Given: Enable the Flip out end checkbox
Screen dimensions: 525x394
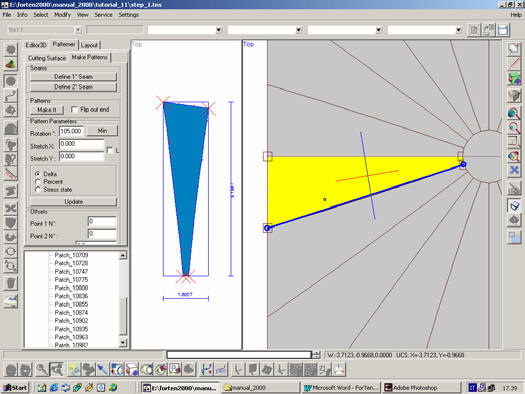Looking at the screenshot, I should point(74,109).
